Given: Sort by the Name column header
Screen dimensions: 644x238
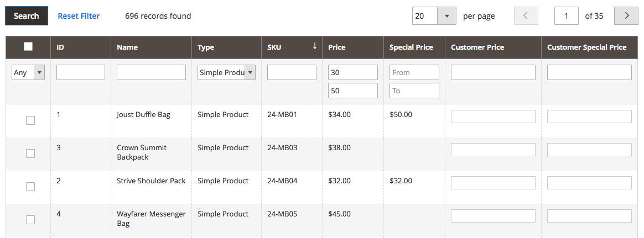Looking at the screenshot, I should pos(151,47).
